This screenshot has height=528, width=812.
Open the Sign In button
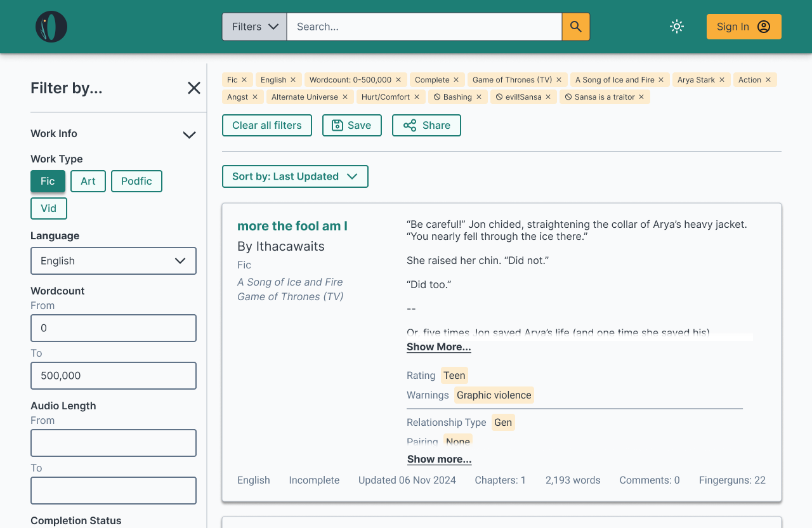744,27
